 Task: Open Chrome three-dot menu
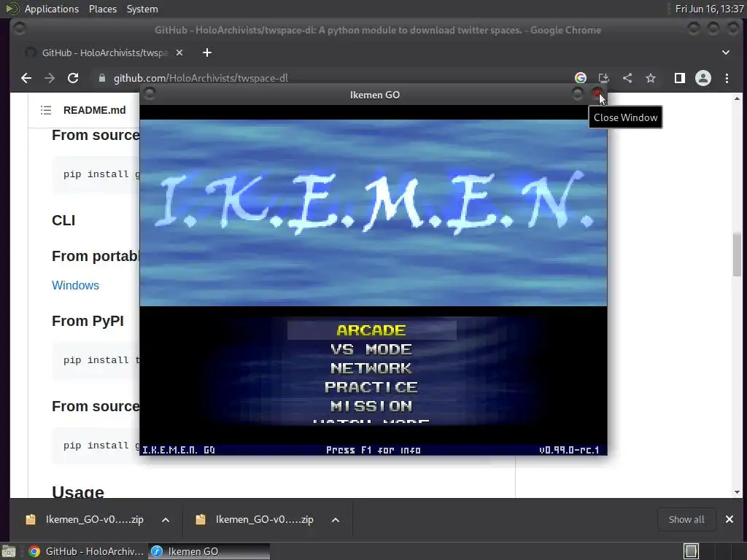(x=727, y=78)
